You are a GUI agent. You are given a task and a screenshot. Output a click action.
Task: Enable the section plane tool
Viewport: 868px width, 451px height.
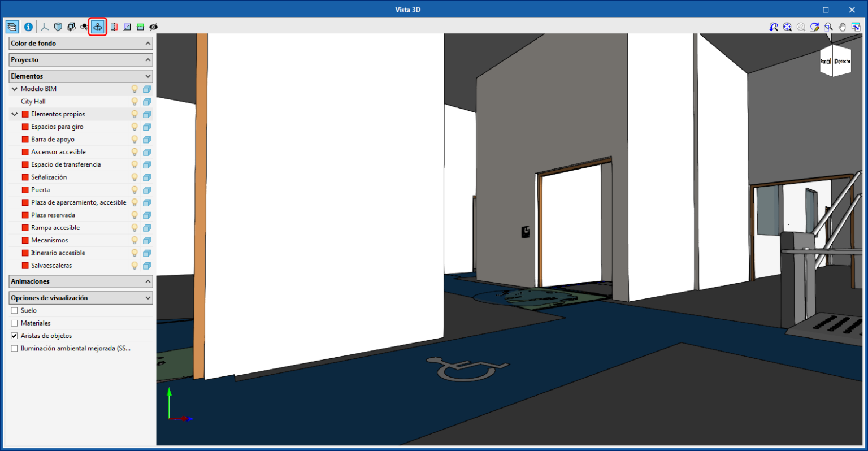114,27
